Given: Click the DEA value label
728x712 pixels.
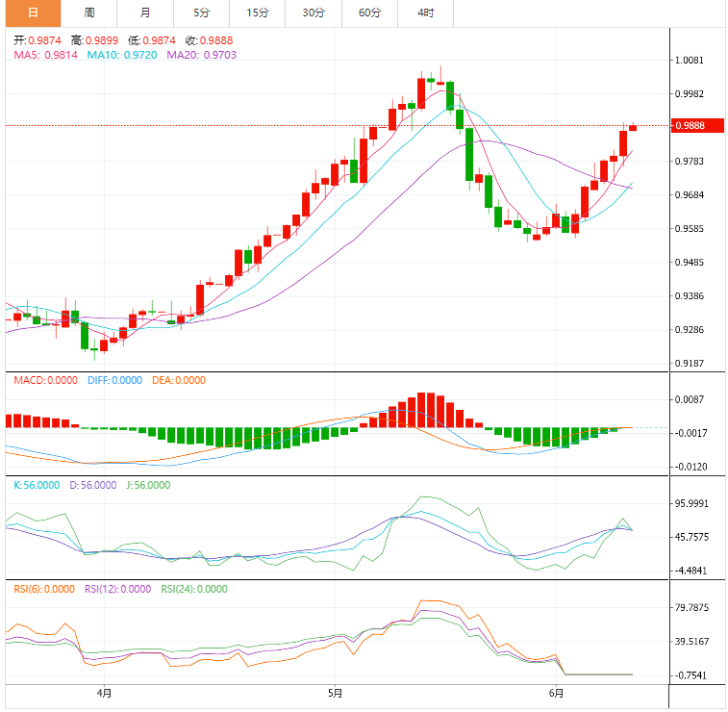Looking at the screenshot, I should point(179,380).
